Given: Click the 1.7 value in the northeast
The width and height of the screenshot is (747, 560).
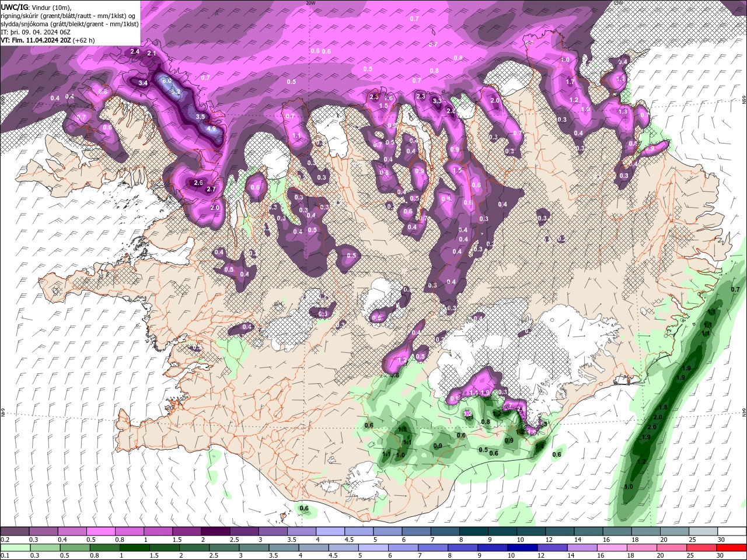Looking at the screenshot, I should (x=570, y=82).
